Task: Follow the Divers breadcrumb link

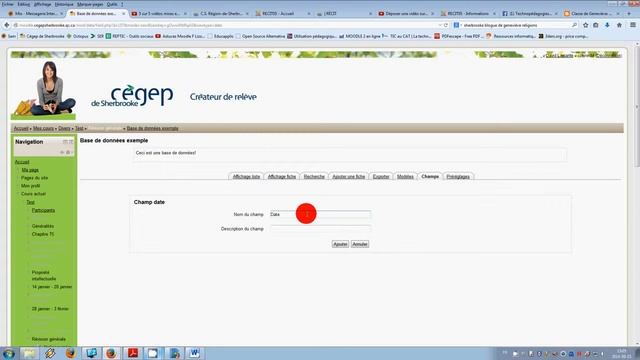Action: click(x=64, y=129)
